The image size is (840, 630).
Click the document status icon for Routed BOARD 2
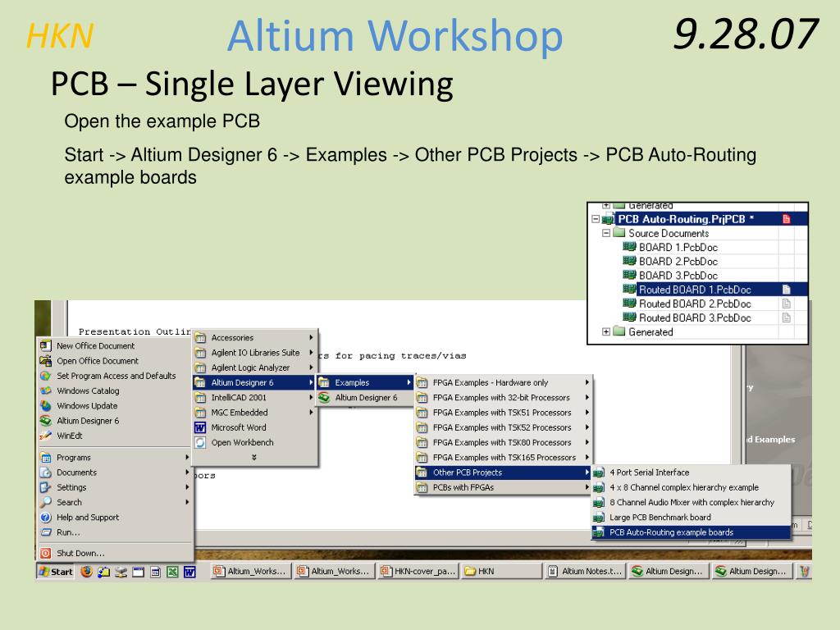pyautogui.click(x=787, y=304)
